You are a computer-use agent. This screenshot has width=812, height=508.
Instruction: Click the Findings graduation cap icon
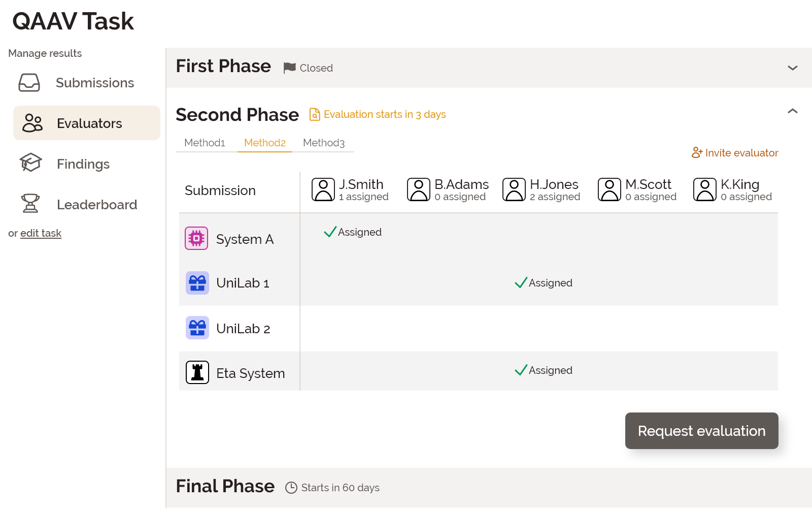(30, 163)
